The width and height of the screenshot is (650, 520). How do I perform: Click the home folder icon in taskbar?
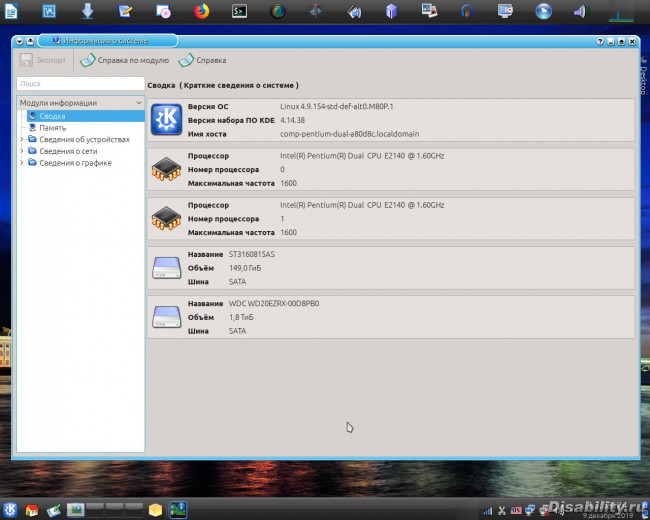point(32,511)
